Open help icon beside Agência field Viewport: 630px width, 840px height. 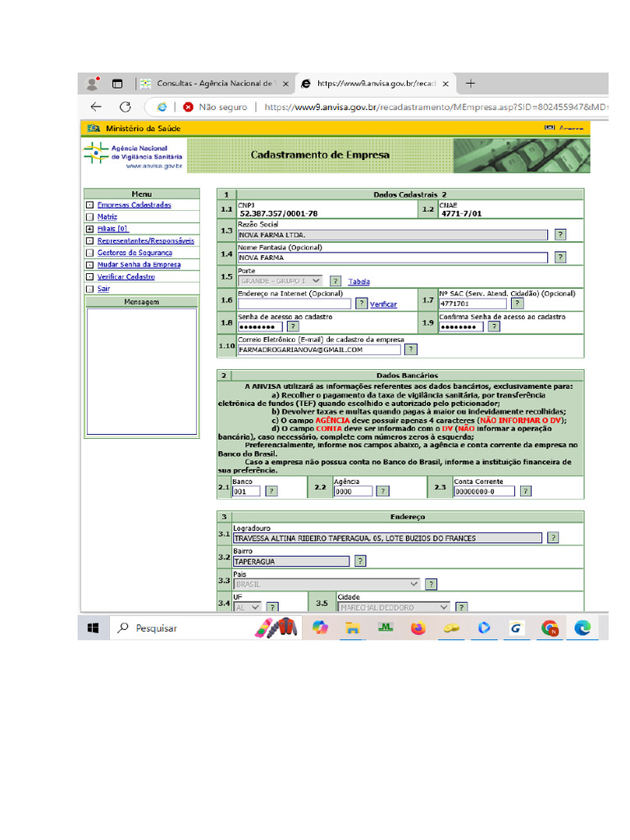382,491
